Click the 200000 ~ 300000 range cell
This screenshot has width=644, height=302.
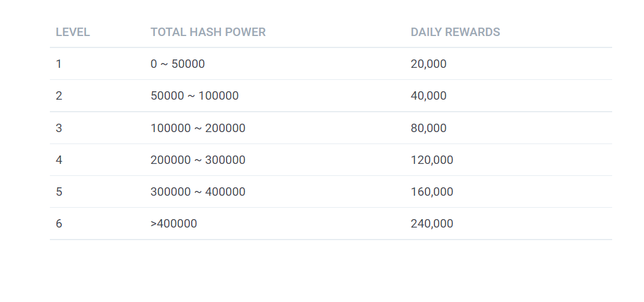click(x=198, y=160)
